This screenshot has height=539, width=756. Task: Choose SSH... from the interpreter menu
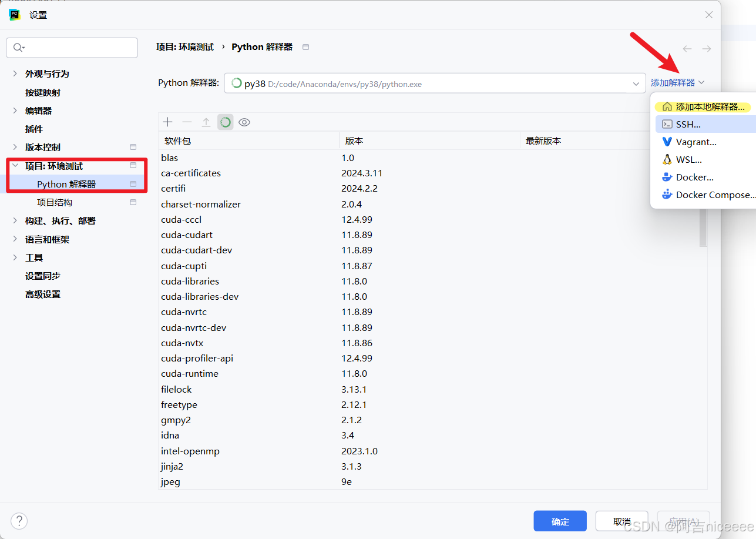704,124
